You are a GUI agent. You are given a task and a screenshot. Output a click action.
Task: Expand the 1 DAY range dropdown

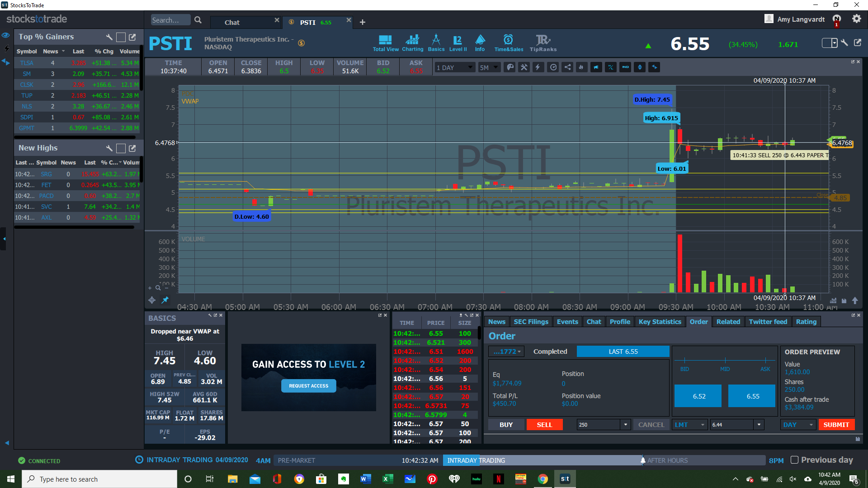455,68
